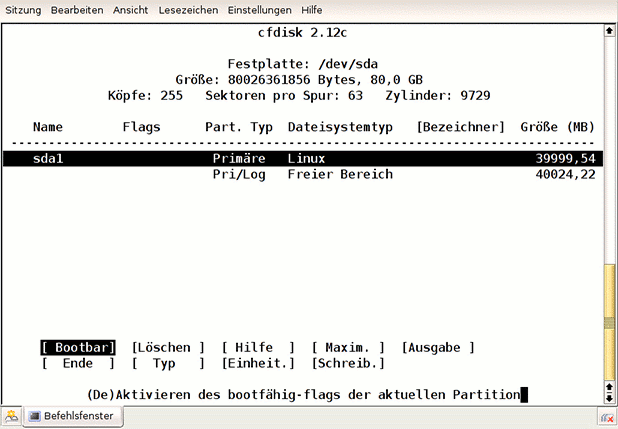
Task: Click the Größe (MB) column header
Action: pyautogui.click(x=557, y=127)
